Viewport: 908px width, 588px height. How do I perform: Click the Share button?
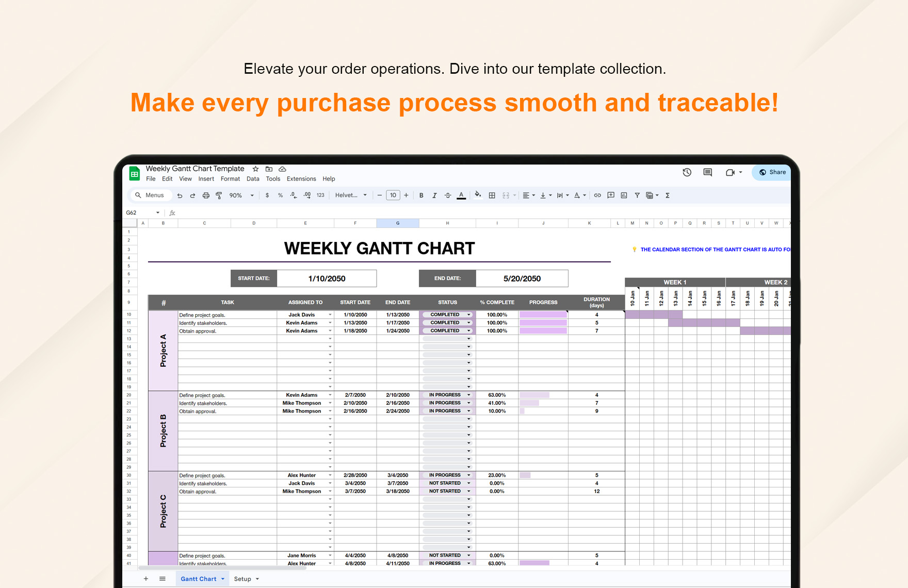tap(772, 172)
